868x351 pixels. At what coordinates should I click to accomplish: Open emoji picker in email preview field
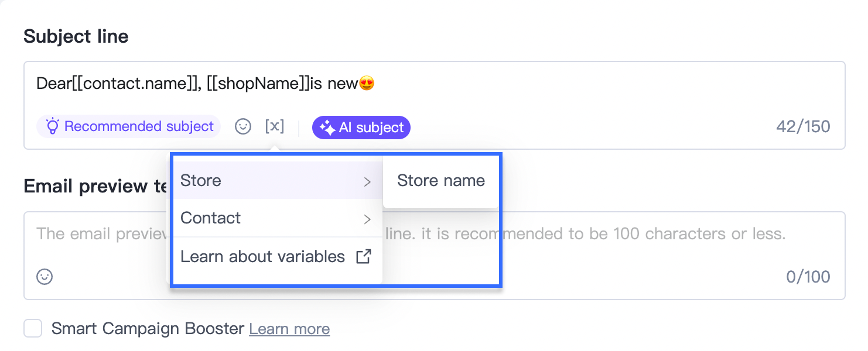[45, 276]
